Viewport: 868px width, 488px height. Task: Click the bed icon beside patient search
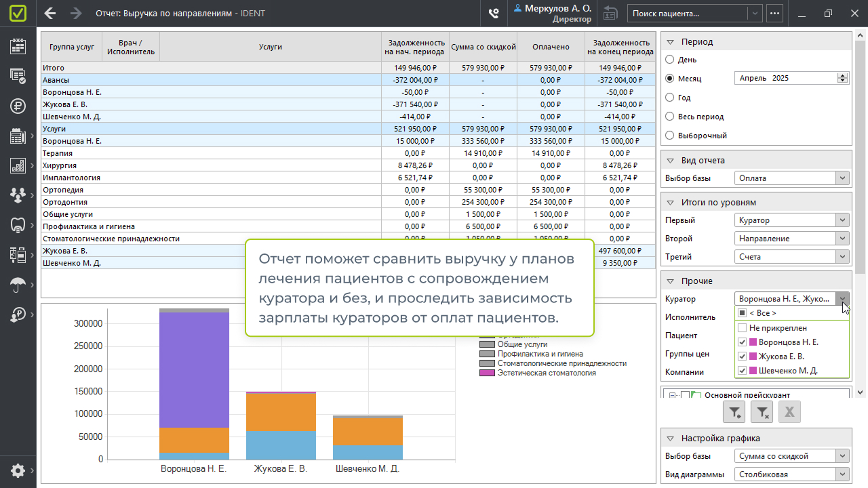pyautogui.click(x=611, y=13)
